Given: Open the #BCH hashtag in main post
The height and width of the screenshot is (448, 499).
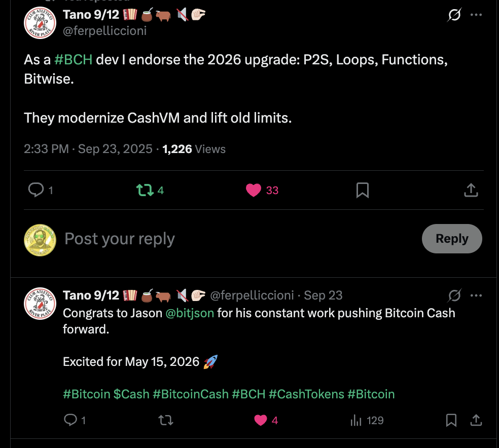Looking at the screenshot, I should click(x=73, y=60).
